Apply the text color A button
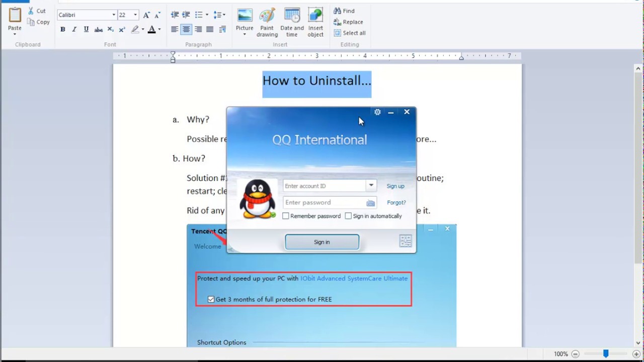 (151, 30)
